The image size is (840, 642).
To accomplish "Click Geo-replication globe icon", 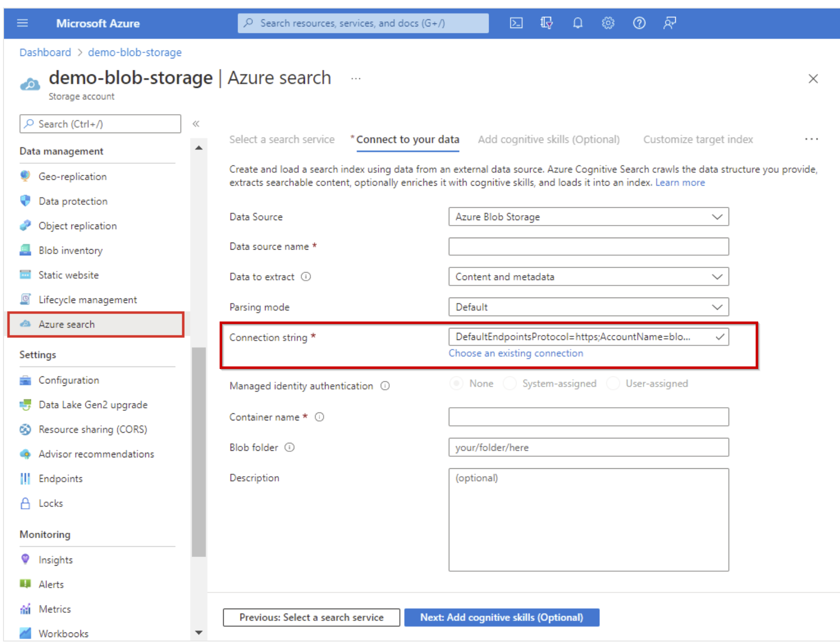I will (25, 176).
